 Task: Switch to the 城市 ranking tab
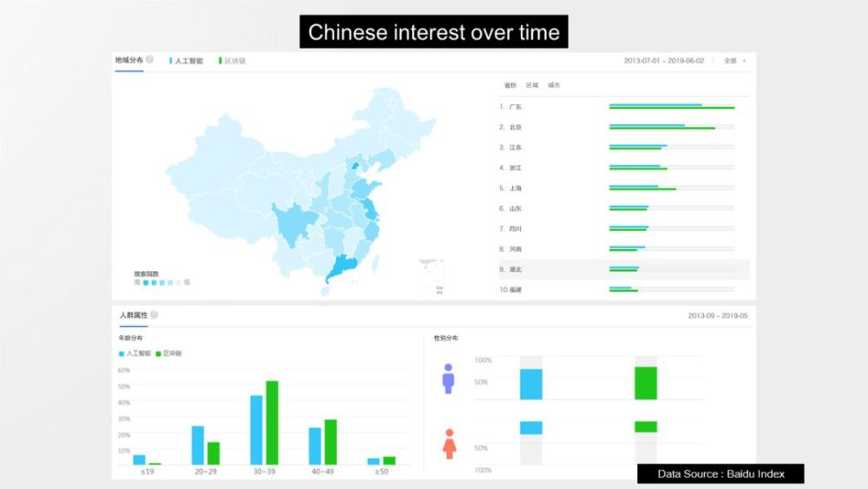[554, 85]
